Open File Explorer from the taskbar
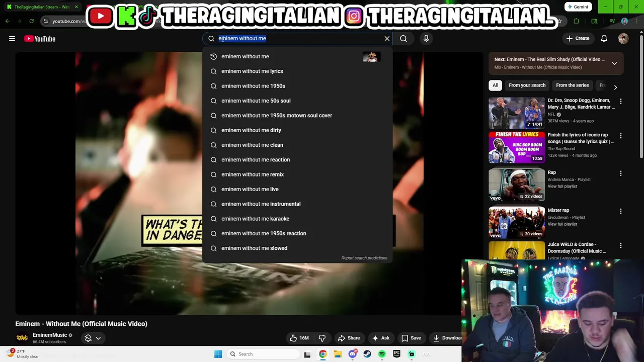644x362 pixels. pyautogui.click(x=338, y=354)
